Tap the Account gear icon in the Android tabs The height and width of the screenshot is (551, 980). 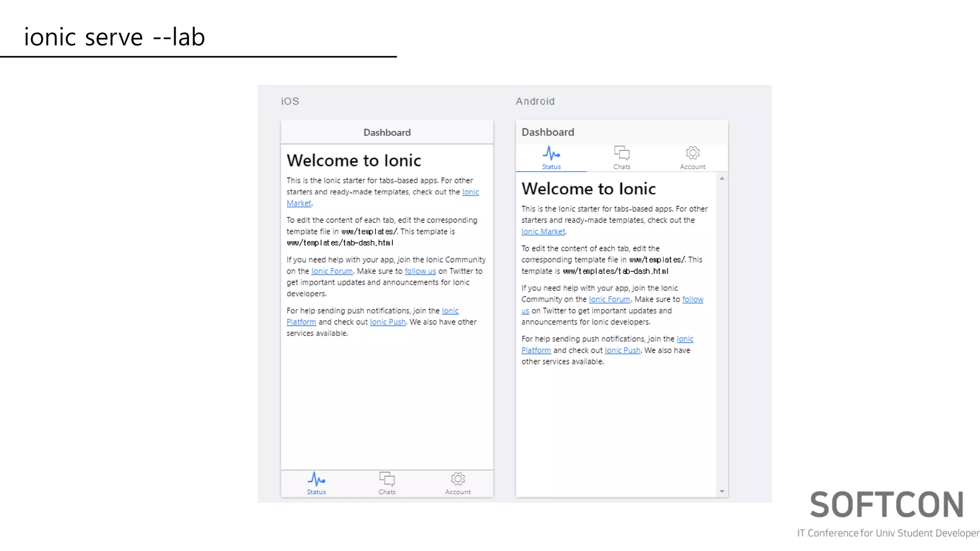pyautogui.click(x=692, y=153)
